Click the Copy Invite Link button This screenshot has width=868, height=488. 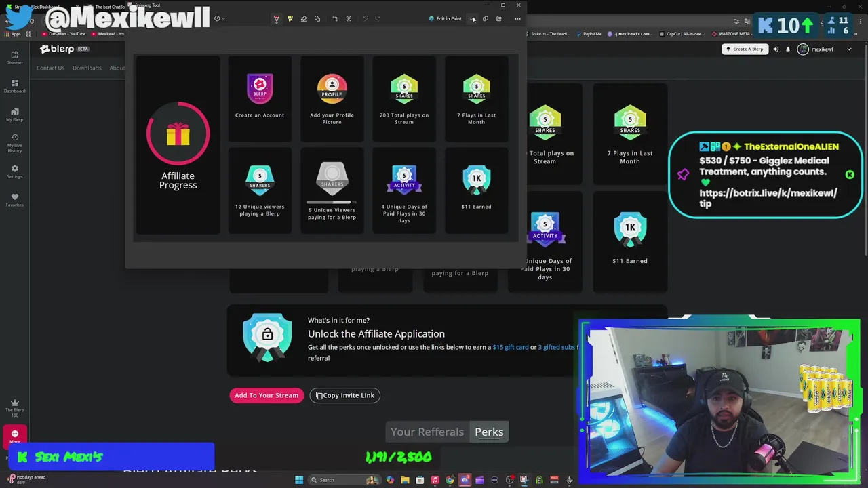click(345, 395)
